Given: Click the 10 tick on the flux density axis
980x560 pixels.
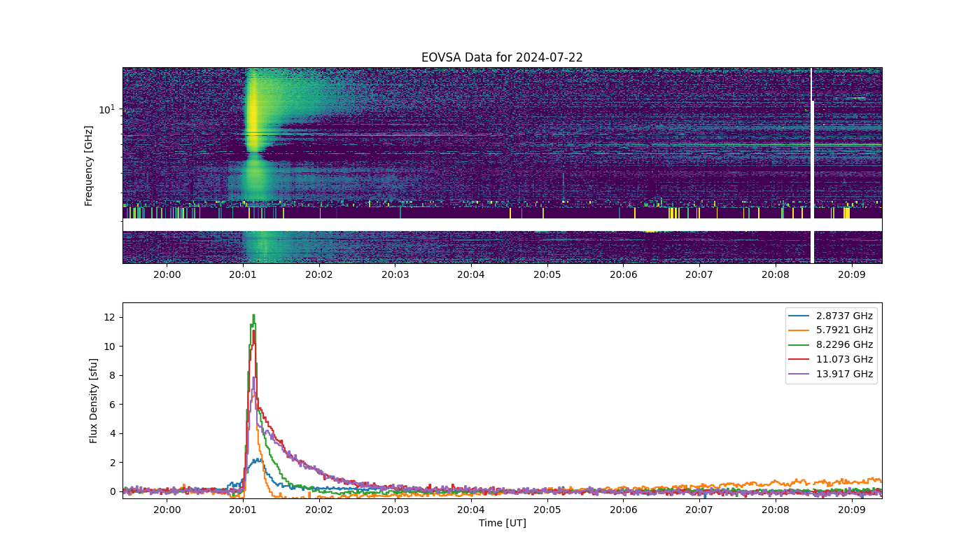Looking at the screenshot, I should (109, 346).
